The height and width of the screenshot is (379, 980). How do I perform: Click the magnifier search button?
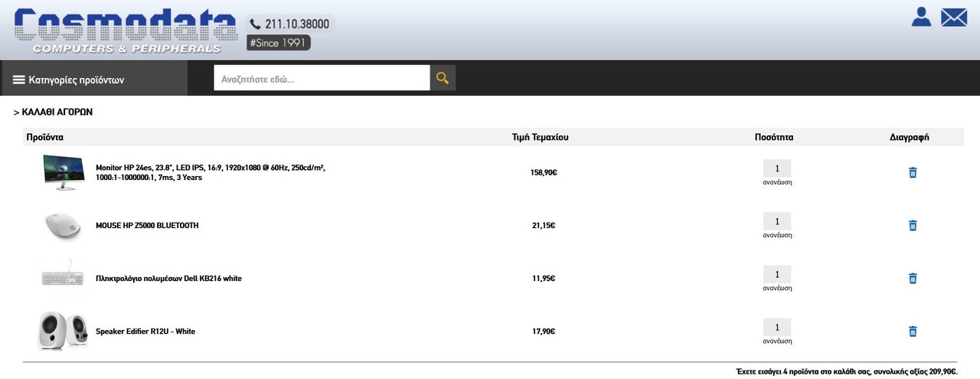(x=443, y=78)
